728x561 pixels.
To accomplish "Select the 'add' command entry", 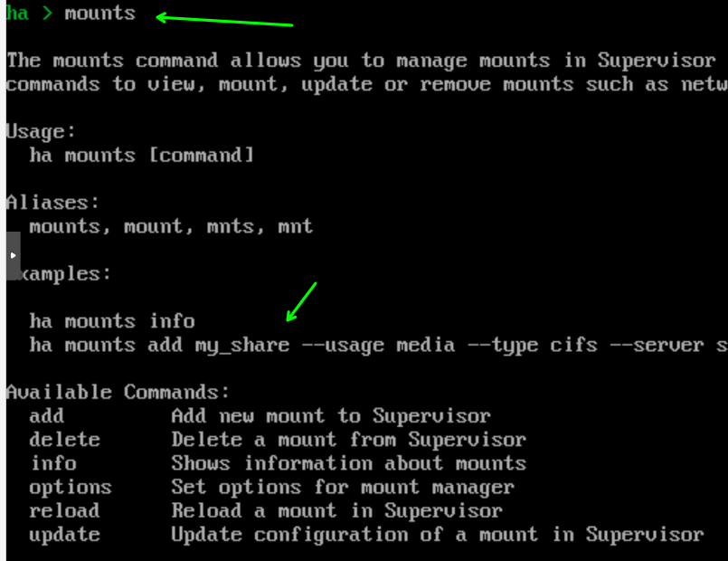I will pyautogui.click(x=46, y=415).
